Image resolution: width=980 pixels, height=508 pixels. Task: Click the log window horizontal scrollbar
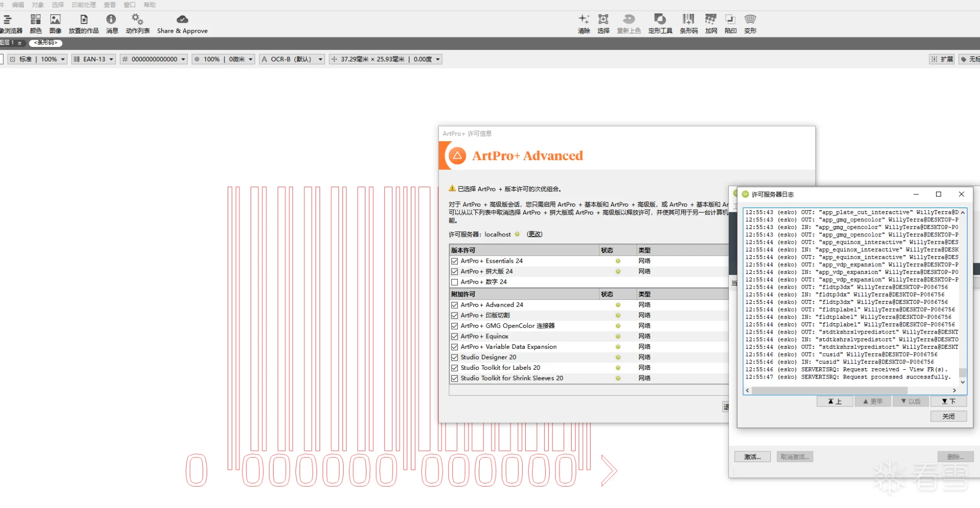[x=829, y=390]
